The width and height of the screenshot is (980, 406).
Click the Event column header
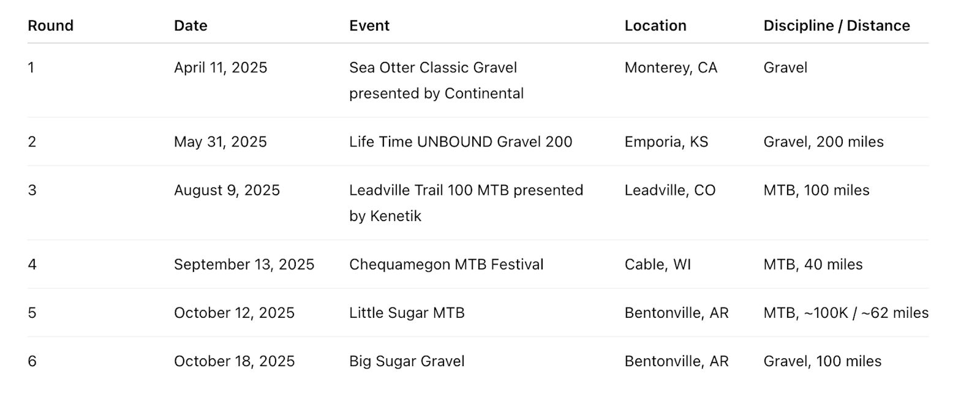click(369, 26)
